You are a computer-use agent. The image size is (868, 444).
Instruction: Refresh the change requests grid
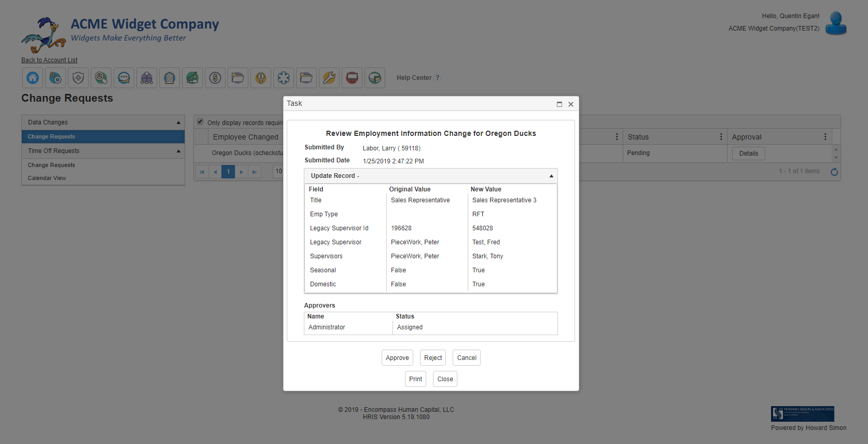click(x=834, y=172)
